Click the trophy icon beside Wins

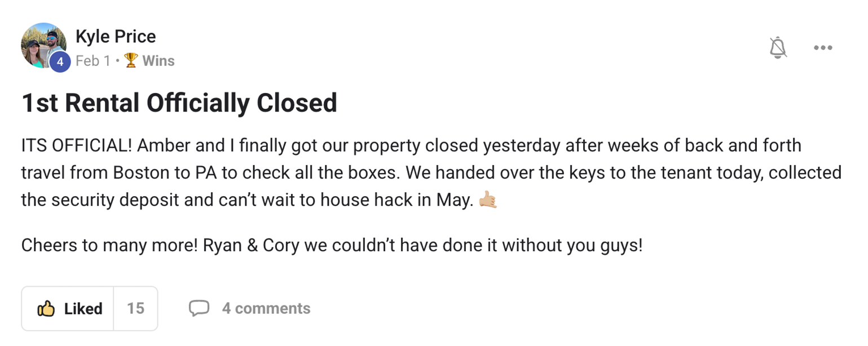point(131,61)
